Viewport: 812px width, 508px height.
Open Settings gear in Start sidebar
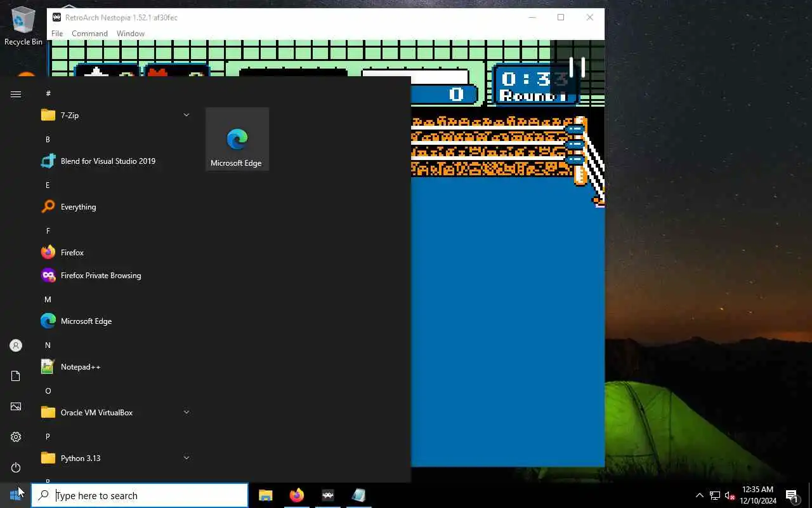[16, 437]
